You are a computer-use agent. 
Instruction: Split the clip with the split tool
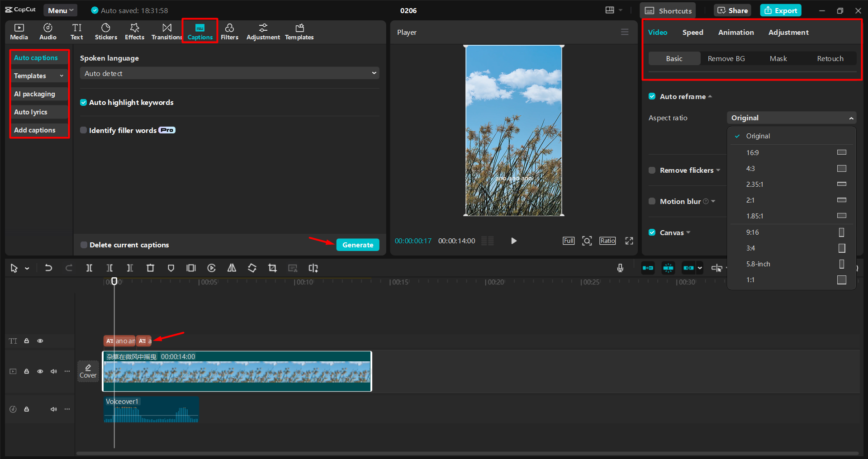point(89,268)
